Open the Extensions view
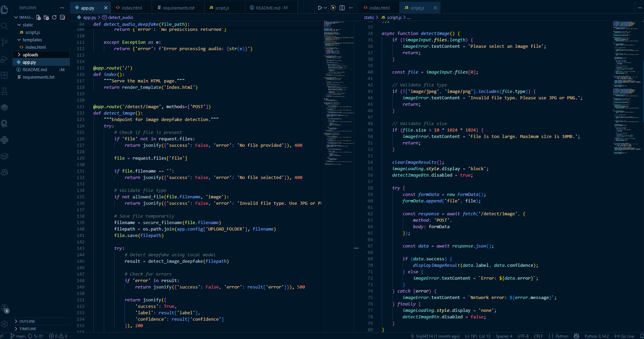 (4, 75)
